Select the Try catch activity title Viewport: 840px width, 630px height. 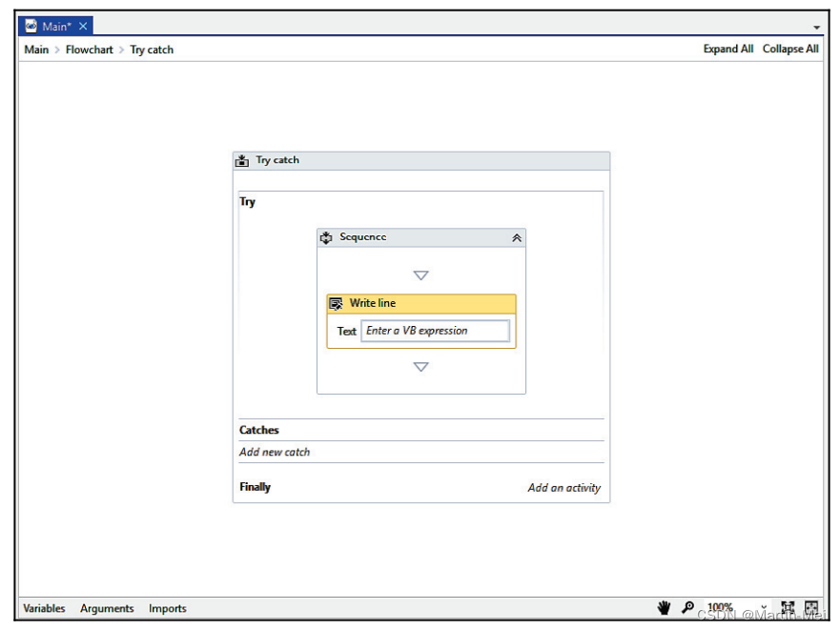(x=277, y=159)
